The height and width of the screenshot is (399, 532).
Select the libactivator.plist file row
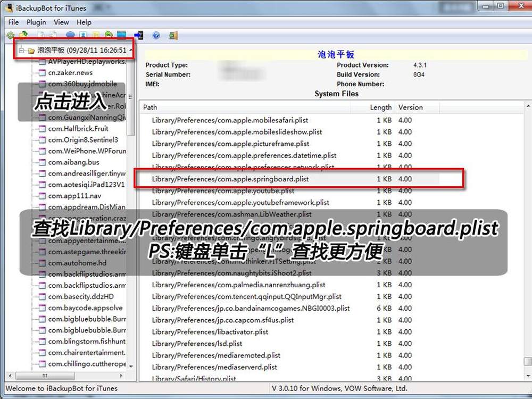(210, 331)
